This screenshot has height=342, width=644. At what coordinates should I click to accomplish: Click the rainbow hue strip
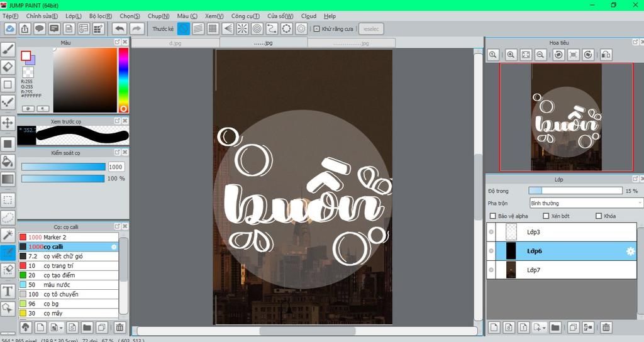(123, 80)
